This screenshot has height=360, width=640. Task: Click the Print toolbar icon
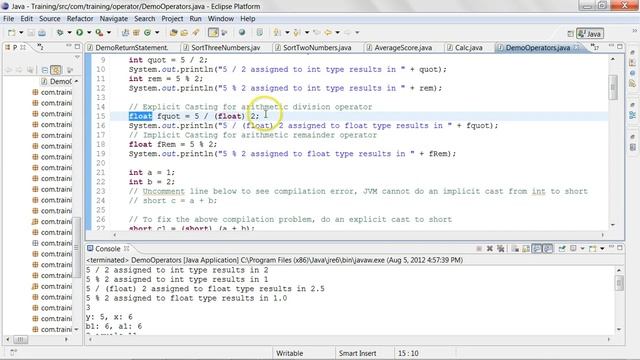pyautogui.click(x=42, y=33)
